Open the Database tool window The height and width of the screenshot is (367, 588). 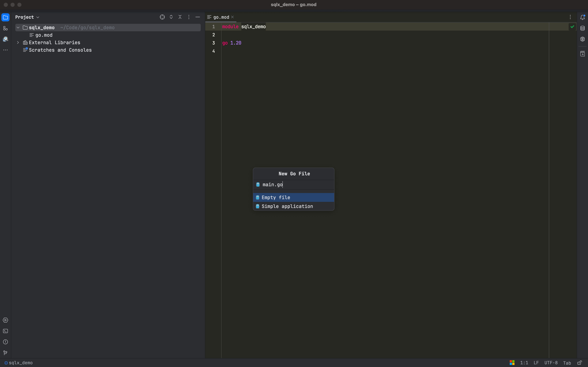coord(582,28)
